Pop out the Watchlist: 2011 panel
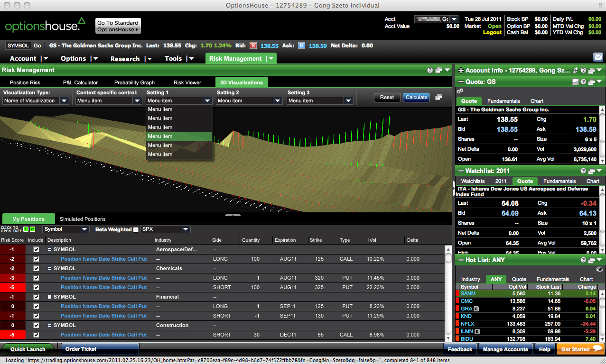 coord(591,171)
